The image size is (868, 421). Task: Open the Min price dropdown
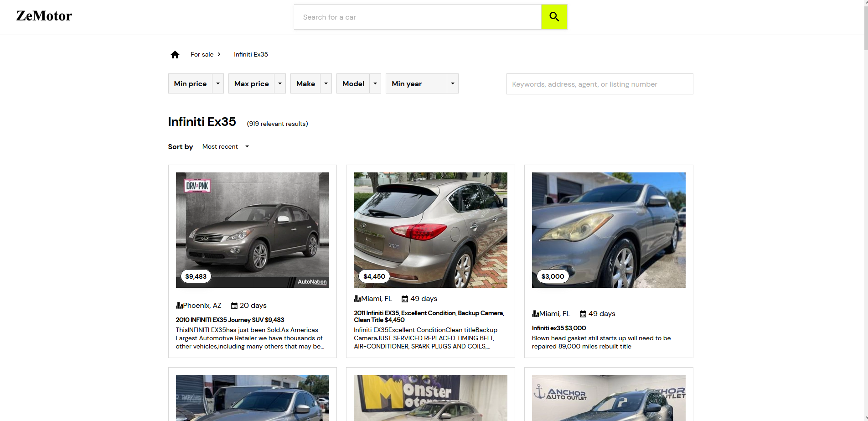pos(196,83)
